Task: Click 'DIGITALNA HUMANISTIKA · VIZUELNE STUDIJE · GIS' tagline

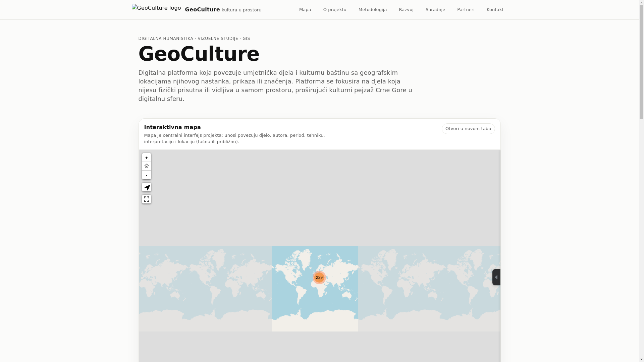Action: [x=194, y=39]
